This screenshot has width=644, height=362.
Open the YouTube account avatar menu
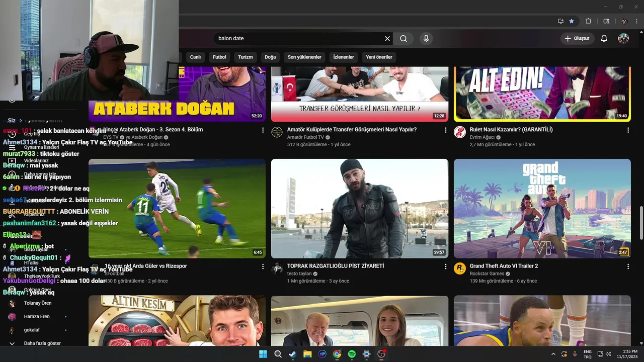point(623,38)
